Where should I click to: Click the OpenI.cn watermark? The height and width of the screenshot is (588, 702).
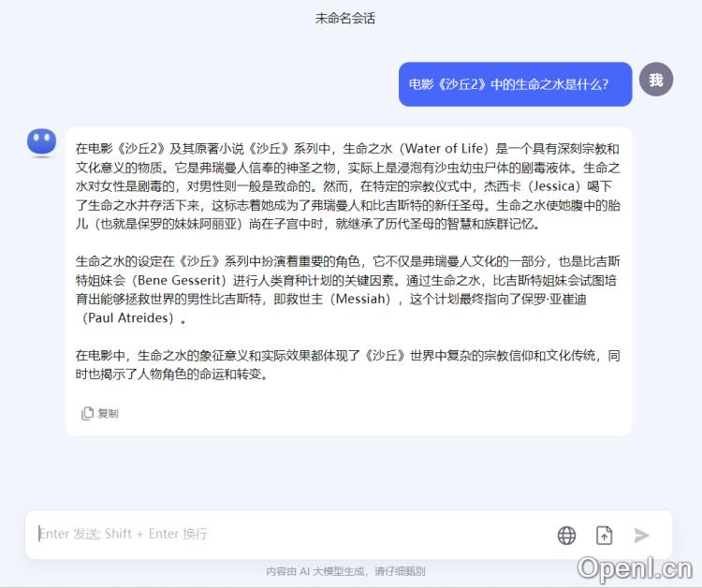pyautogui.click(x=635, y=568)
